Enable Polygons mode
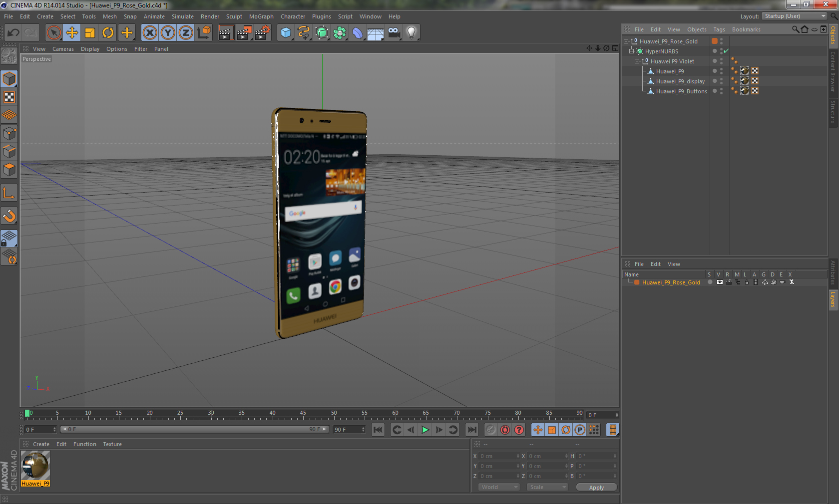Screen dimensions: 839x504 (9, 170)
